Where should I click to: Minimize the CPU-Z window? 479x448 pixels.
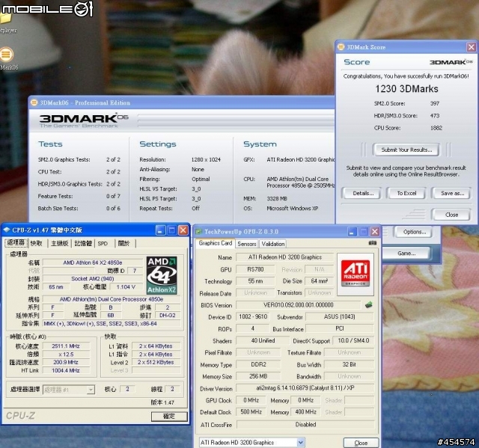point(161,230)
